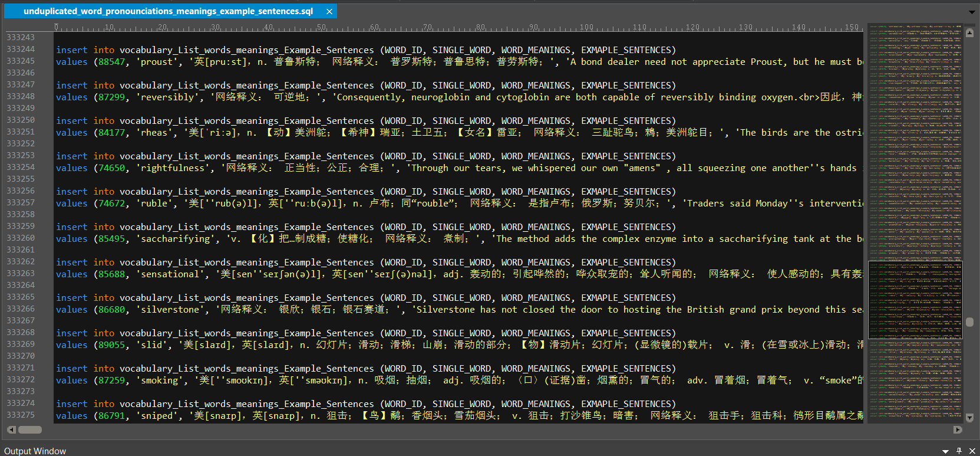Click line number 333257 in the gutter
The height and width of the screenshot is (456, 980).
[21, 203]
